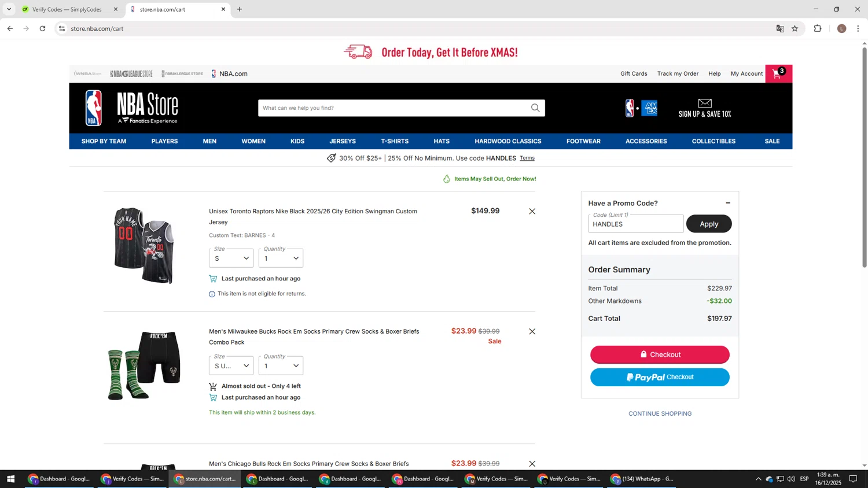Focus the 'What can we help you find?' search box
The height and width of the screenshot is (488, 868).
(x=393, y=108)
